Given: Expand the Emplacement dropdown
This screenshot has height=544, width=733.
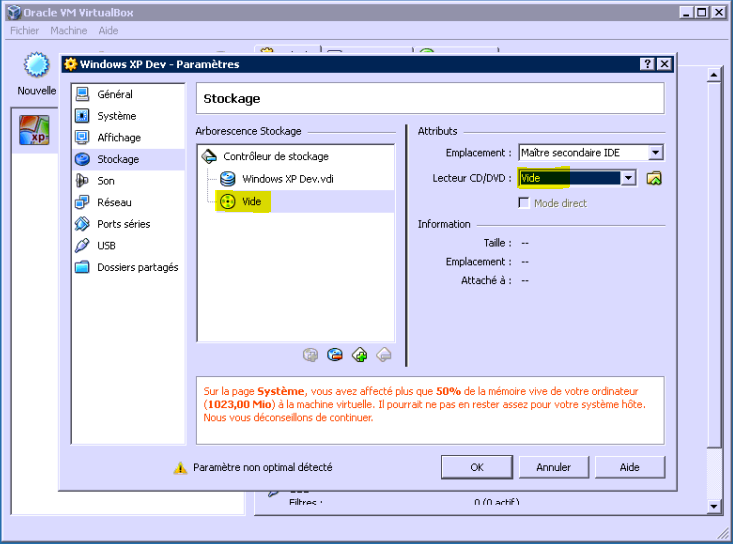Looking at the screenshot, I should pos(655,153).
